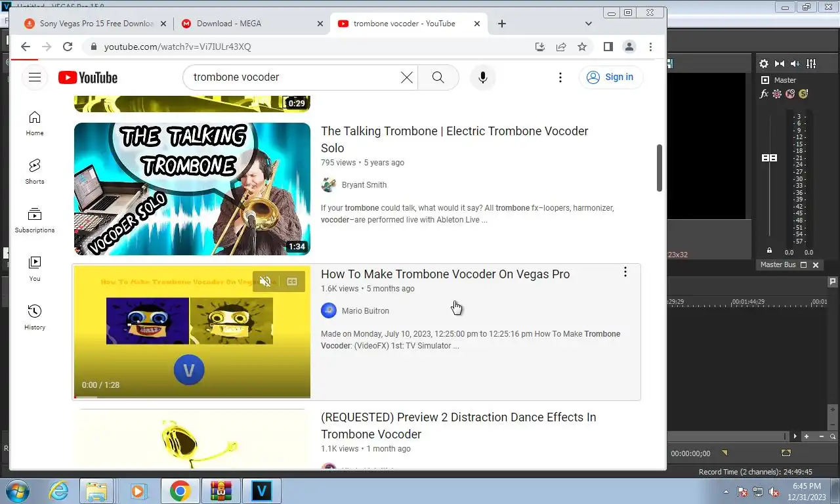This screenshot has width=840, height=504.
Task: Open The Talking Trombone video thumbnail
Action: point(192,189)
